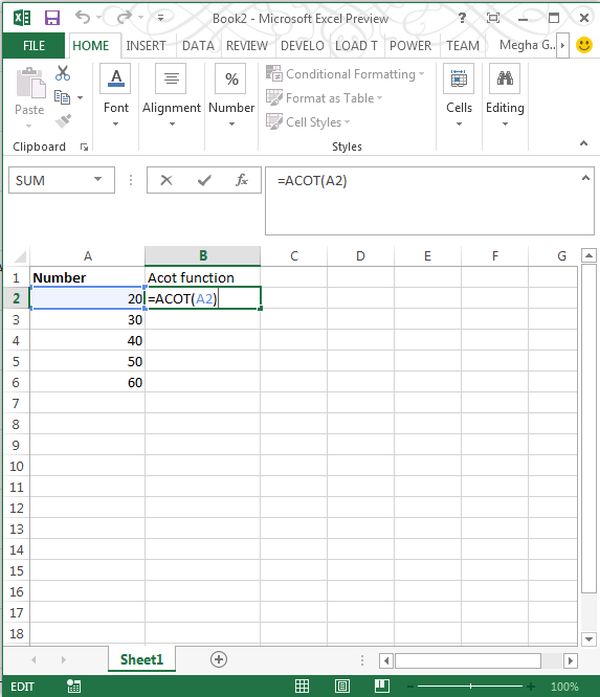This screenshot has width=600, height=697.
Task: Switch to the REVIEW tab
Action: pos(247,45)
